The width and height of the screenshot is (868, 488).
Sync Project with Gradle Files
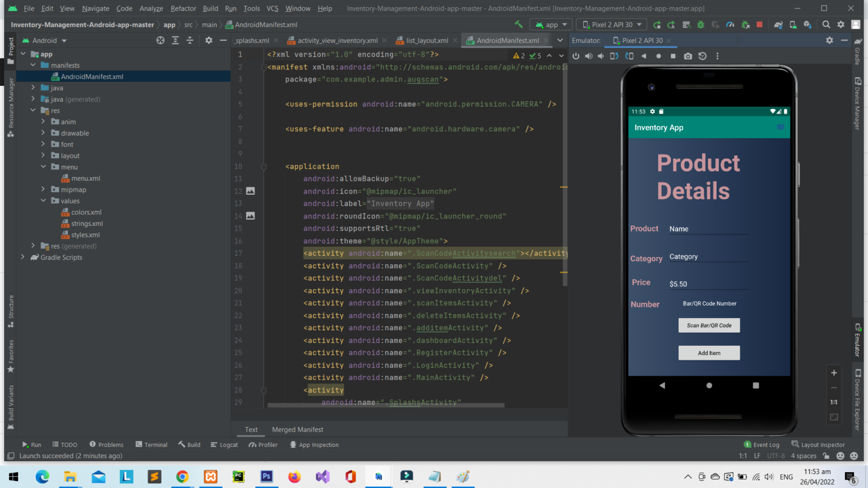click(x=779, y=24)
